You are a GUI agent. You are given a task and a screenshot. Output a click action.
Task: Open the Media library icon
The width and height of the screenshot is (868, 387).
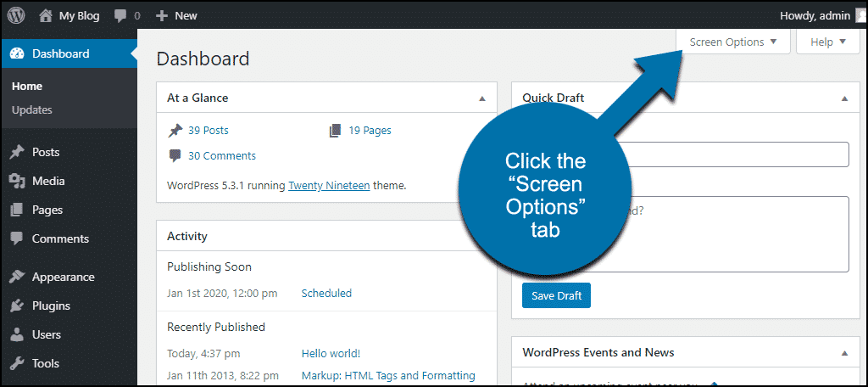[x=16, y=181]
